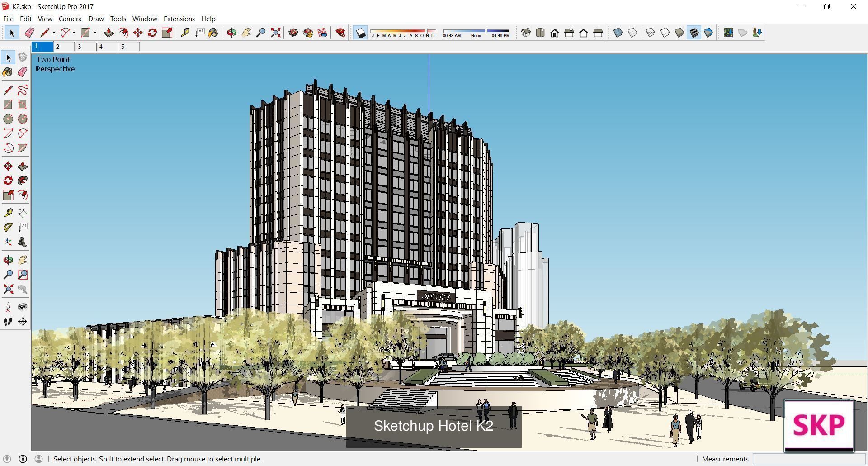The height and width of the screenshot is (466, 868).
Task: Toggle shadows on or off
Action: point(360,33)
